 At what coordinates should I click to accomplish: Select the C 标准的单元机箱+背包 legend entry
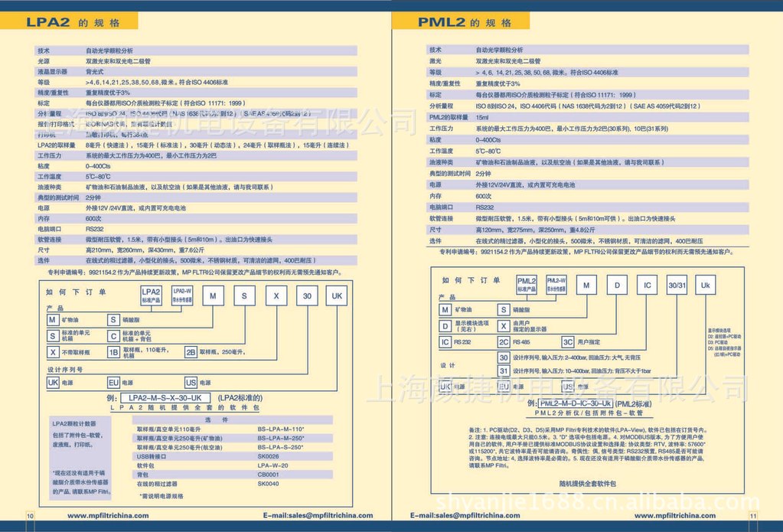pyautogui.click(x=129, y=336)
